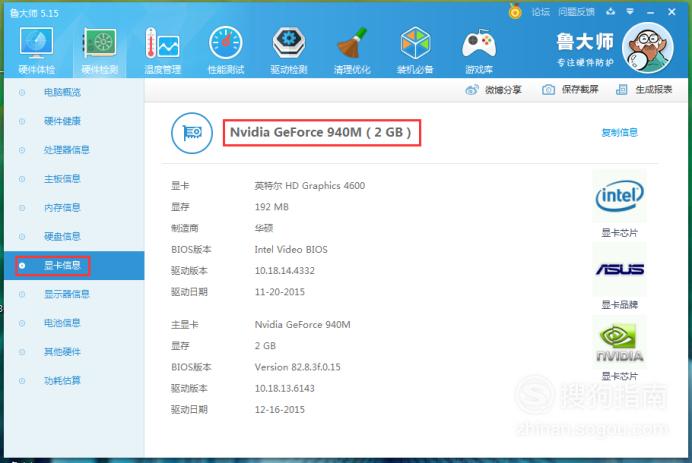
Task: Open 清理优化 cleanup broom icon
Action: [352, 50]
